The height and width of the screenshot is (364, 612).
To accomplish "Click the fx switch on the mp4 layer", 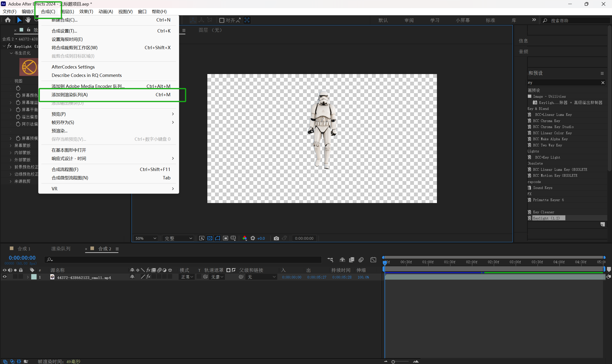I will [x=148, y=277].
